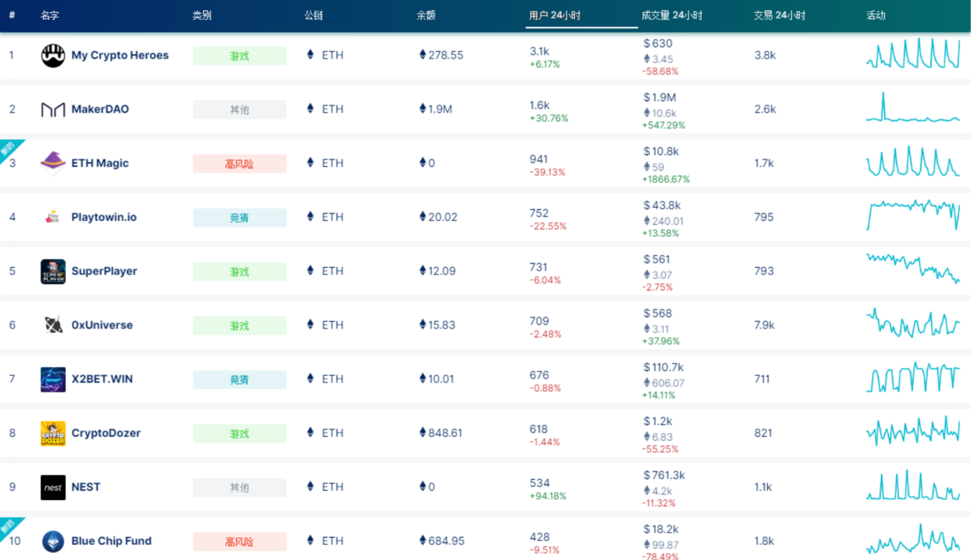Viewport: 971px width, 560px height.
Task: Click the 游戏 category tag for My Crypto Heroes
Action: [240, 56]
